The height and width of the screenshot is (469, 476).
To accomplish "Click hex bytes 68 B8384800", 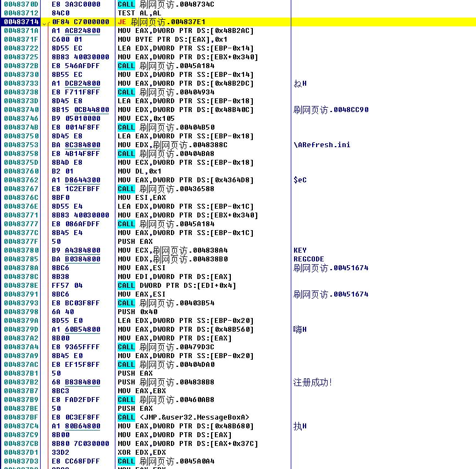I will point(76,382).
